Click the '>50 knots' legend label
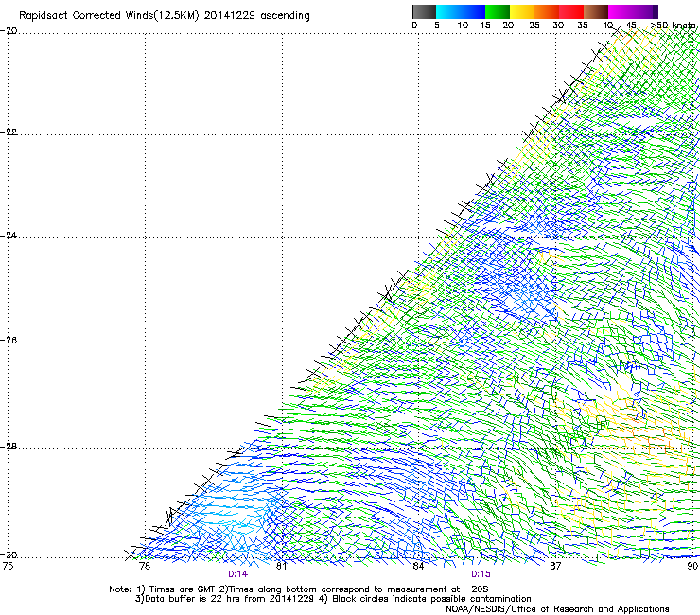 [x=673, y=26]
